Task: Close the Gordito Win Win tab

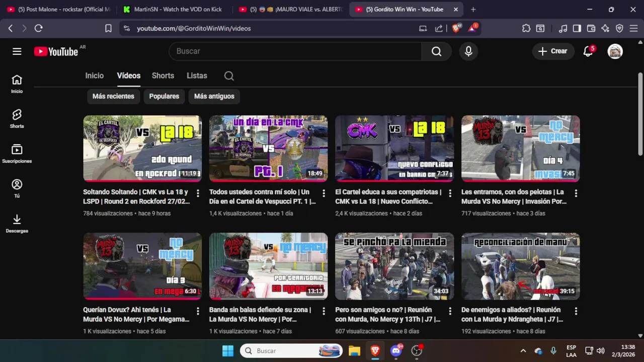Action: coord(456,9)
